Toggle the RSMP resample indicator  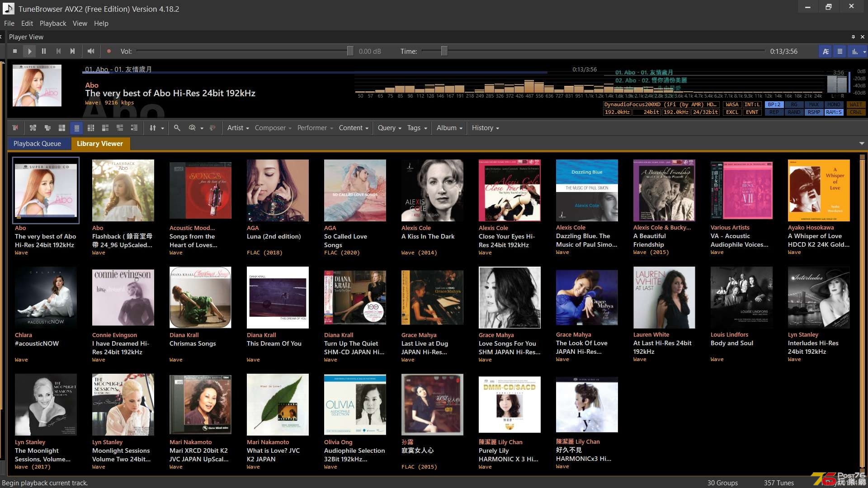tap(814, 112)
